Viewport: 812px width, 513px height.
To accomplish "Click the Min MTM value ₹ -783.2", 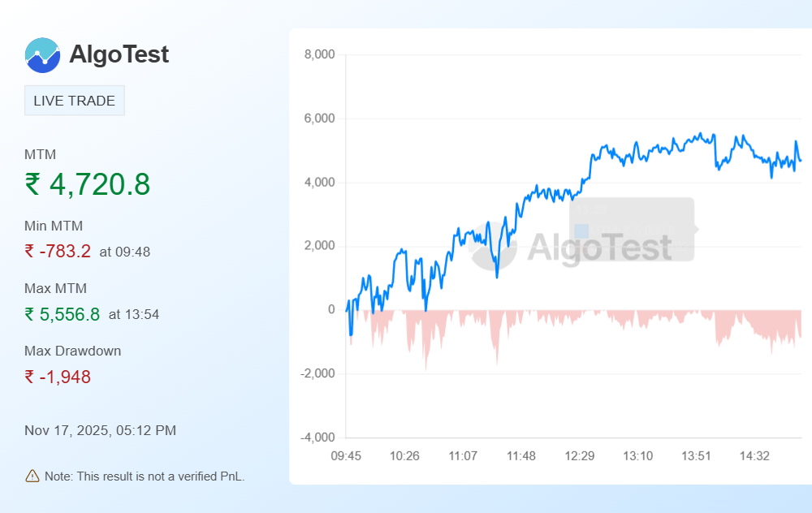I will tap(58, 252).
